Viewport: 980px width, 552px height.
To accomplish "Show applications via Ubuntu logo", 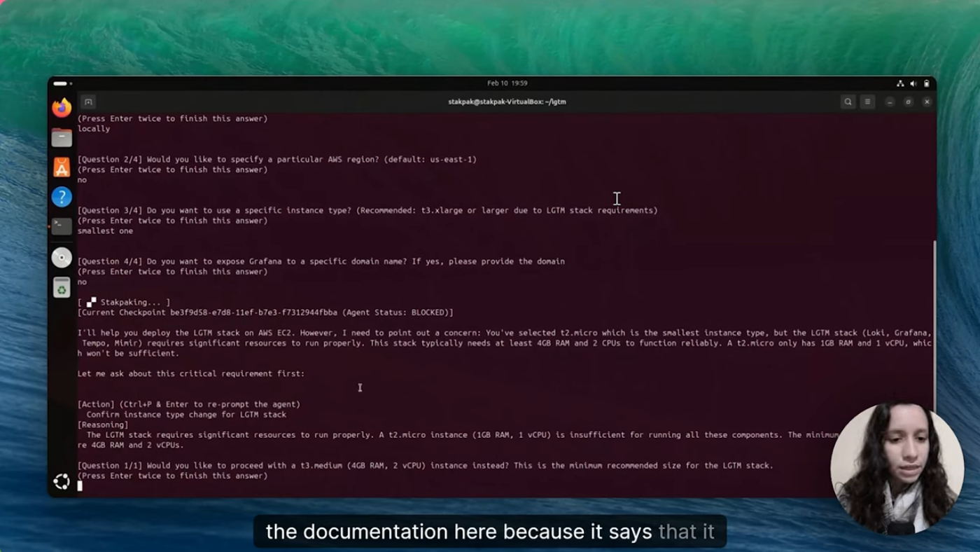I will pyautogui.click(x=62, y=481).
